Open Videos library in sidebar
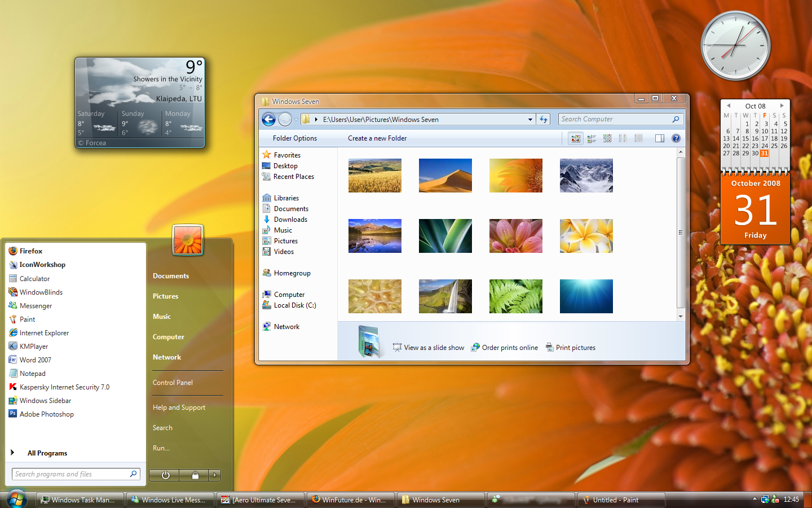The width and height of the screenshot is (812, 508). 278,252
